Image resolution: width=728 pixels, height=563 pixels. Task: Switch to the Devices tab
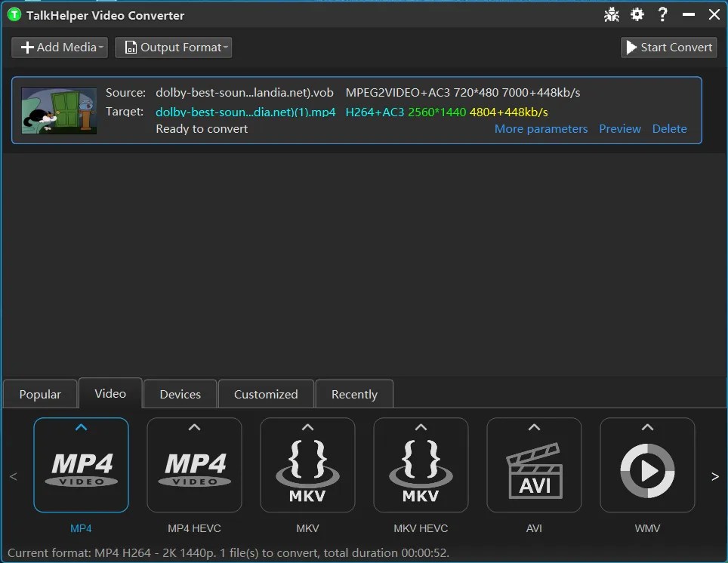pos(180,393)
